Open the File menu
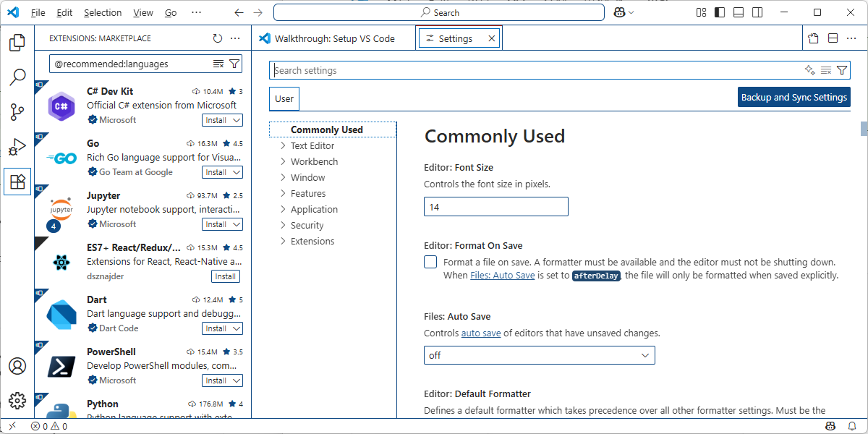 (38, 12)
